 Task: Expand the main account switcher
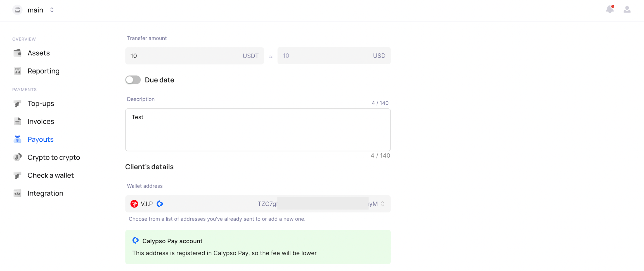(x=52, y=10)
